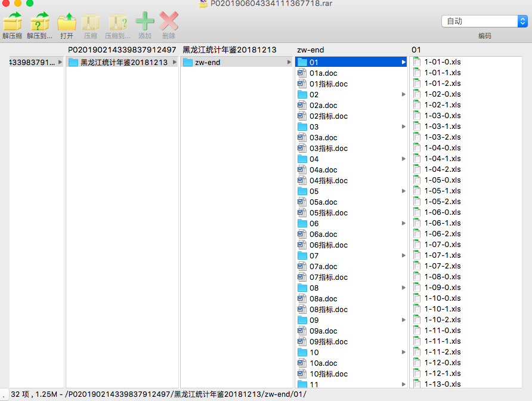
Task: Select file 1-06-2.xls
Action: click(465, 233)
